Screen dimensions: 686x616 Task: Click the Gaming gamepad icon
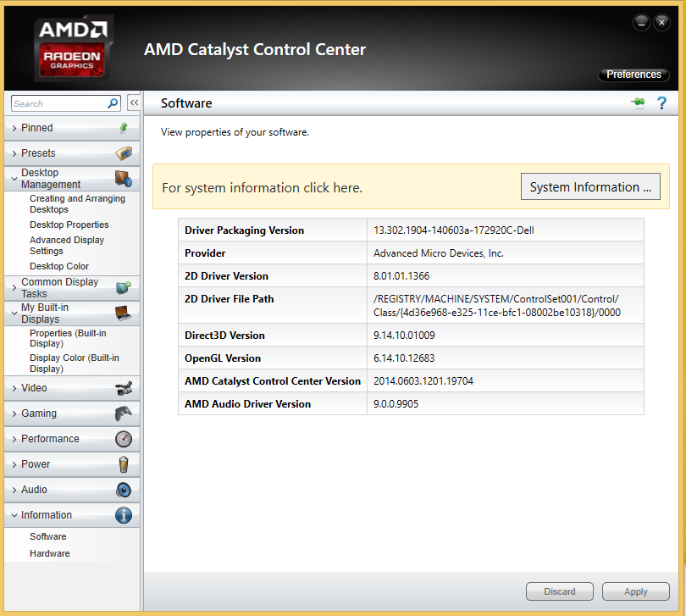(x=124, y=413)
